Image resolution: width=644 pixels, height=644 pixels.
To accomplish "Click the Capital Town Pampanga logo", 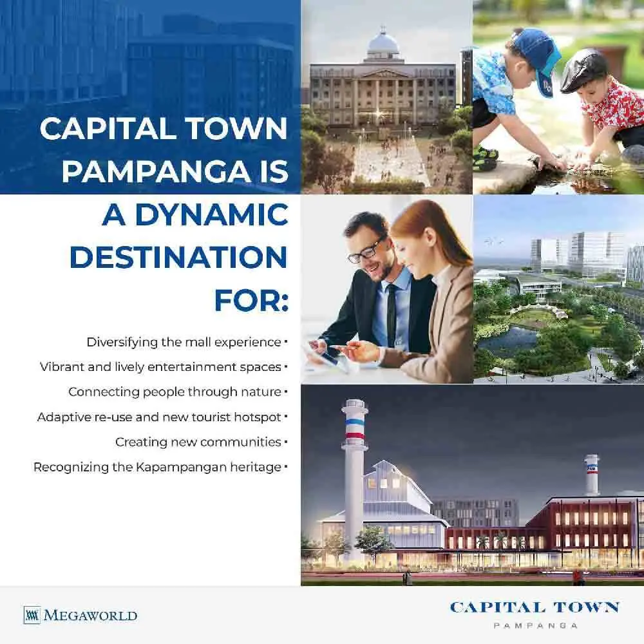I will click(x=535, y=615).
